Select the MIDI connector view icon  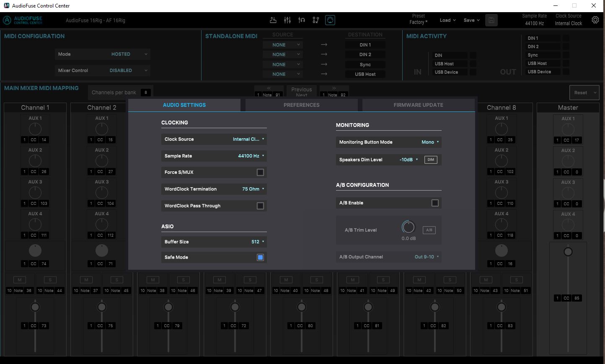click(x=330, y=20)
